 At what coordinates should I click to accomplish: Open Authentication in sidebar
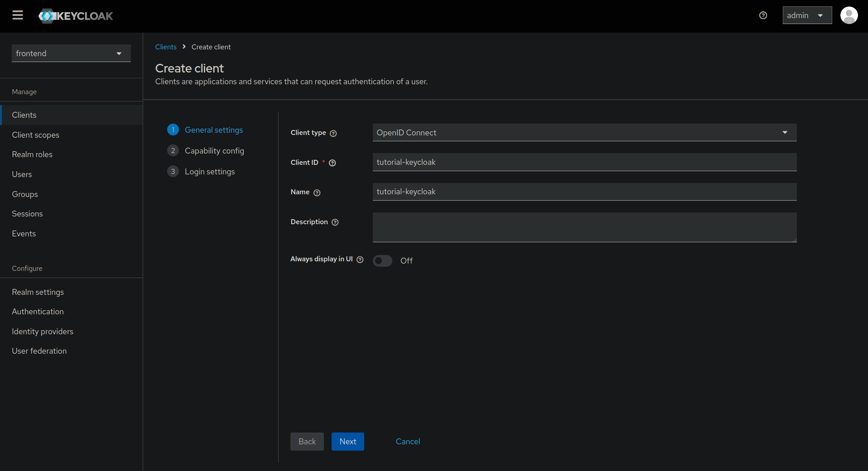pos(72,312)
